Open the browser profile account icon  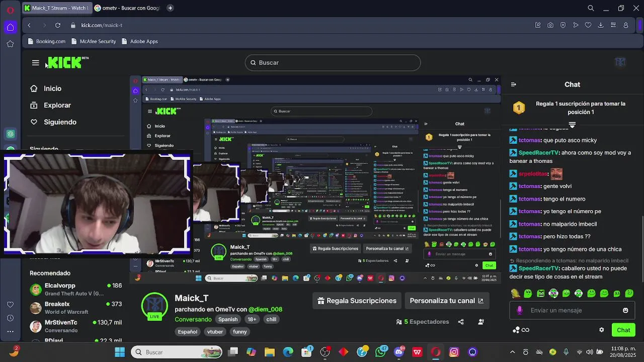626,25
